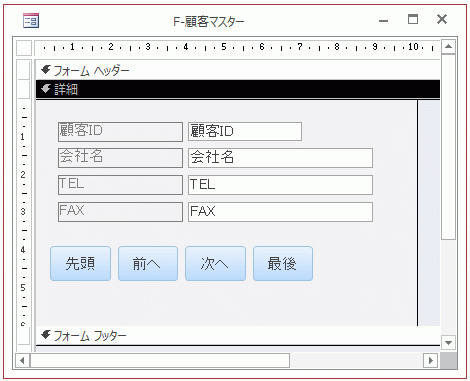The width and height of the screenshot is (470, 381).
Task: Select the フォーム フッター section bar
Action: 238,336
